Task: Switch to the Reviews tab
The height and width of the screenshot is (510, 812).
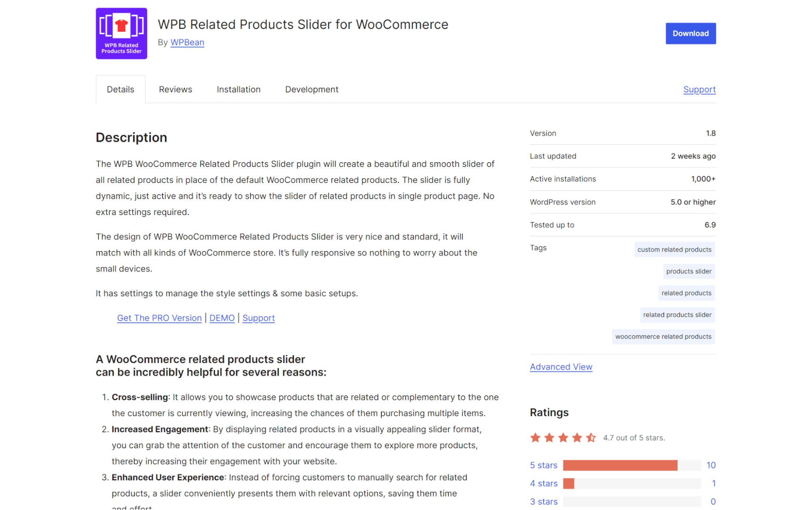Action: tap(175, 89)
